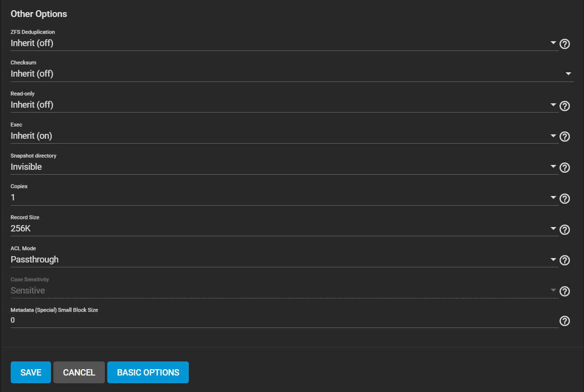584x392 pixels.
Task: Open the Read-only Inherit (off) select
Action: pyautogui.click(x=284, y=105)
